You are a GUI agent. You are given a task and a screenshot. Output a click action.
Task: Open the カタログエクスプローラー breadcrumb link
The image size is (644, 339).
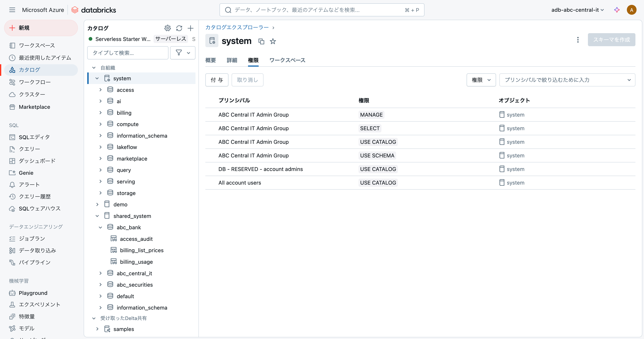[237, 27]
